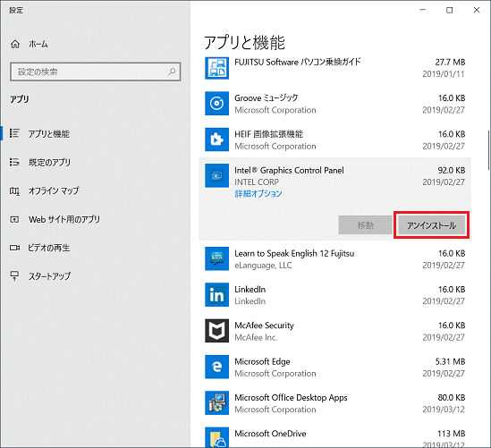Maximize the 設定 window
The image size is (491, 448).
(x=449, y=11)
